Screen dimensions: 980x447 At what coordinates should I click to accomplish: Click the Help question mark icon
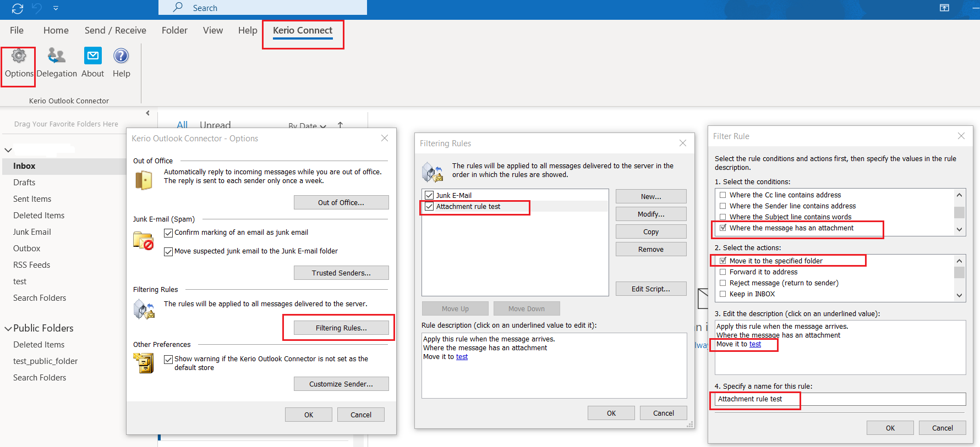coord(121,56)
